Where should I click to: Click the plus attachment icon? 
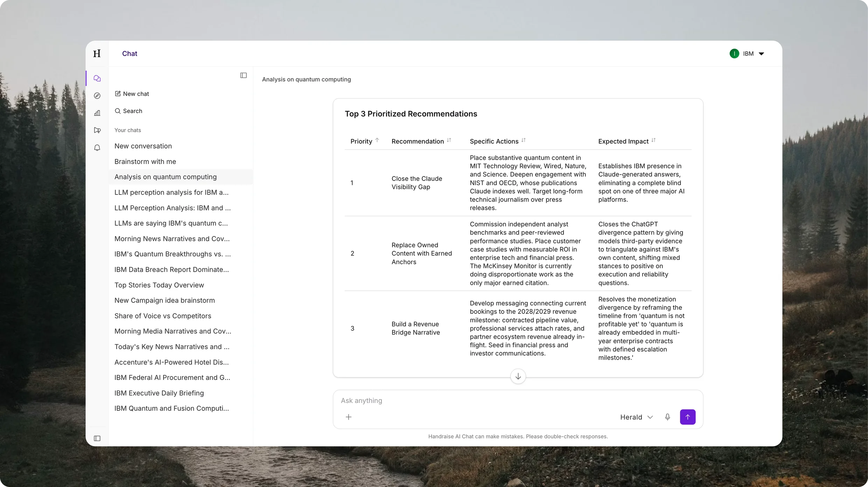349,417
